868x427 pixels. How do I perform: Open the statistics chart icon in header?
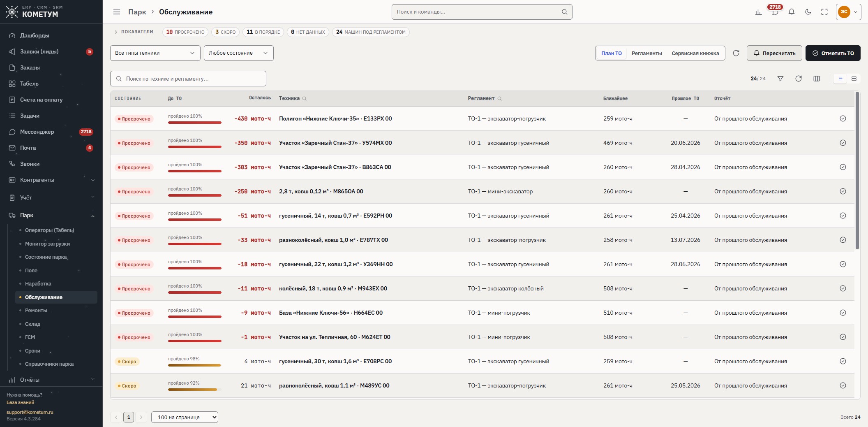pyautogui.click(x=758, y=12)
